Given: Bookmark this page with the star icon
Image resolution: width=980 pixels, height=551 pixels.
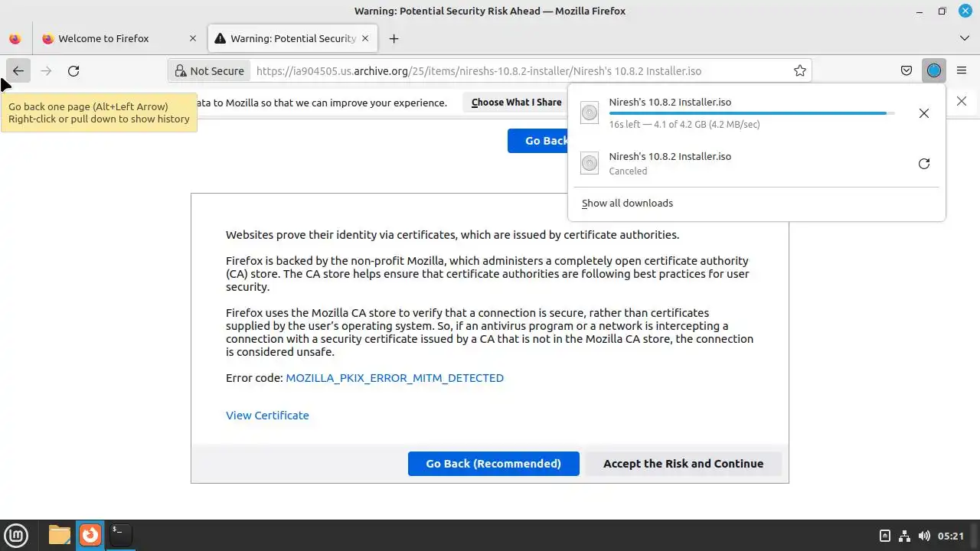Looking at the screenshot, I should click(x=800, y=71).
